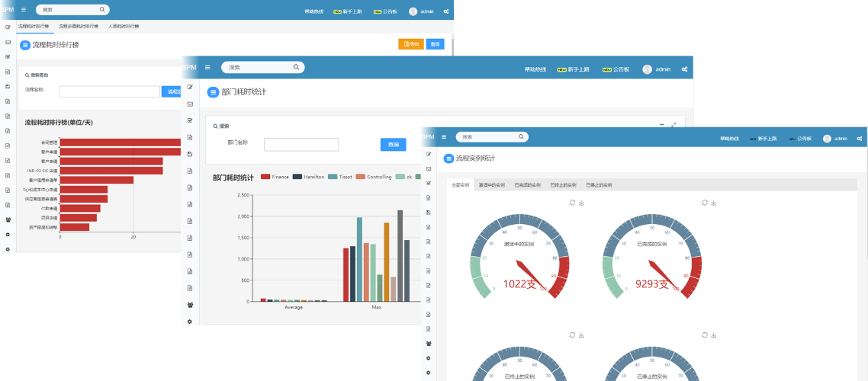Download the 已完成的实例 gauge chart image
The width and height of the screenshot is (868, 381).
(x=714, y=203)
